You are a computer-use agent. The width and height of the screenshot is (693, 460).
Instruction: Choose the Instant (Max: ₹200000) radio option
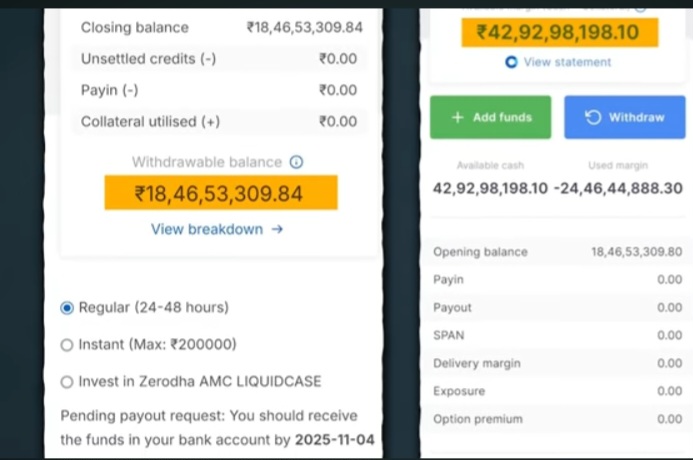coord(67,345)
